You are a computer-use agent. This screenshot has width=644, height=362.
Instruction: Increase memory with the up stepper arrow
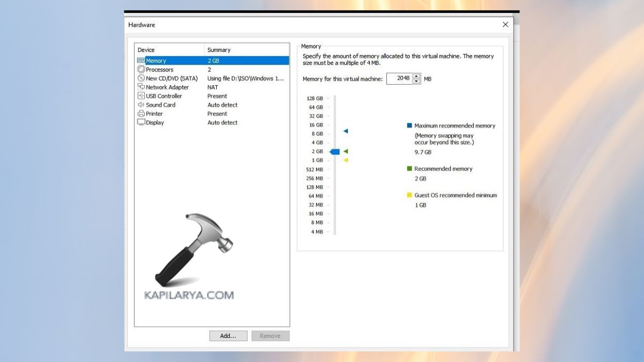coord(417,76)
